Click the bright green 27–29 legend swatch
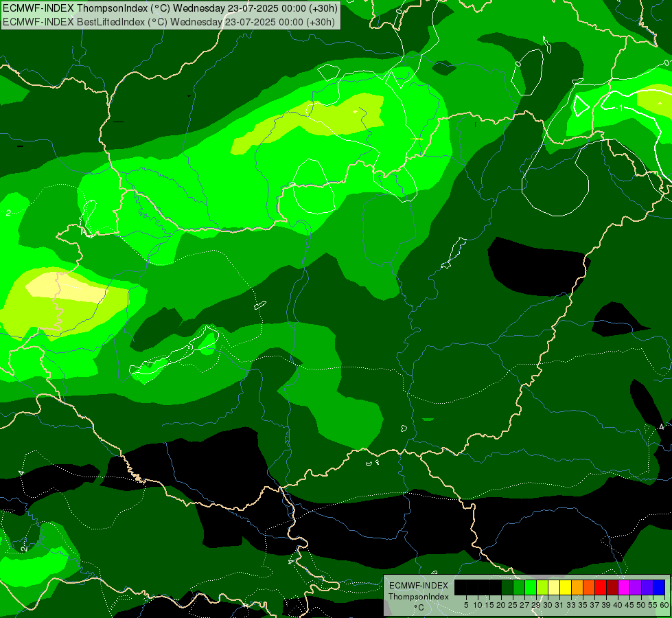This screenshot has width=672, height=618. click(x=531, y=587)
